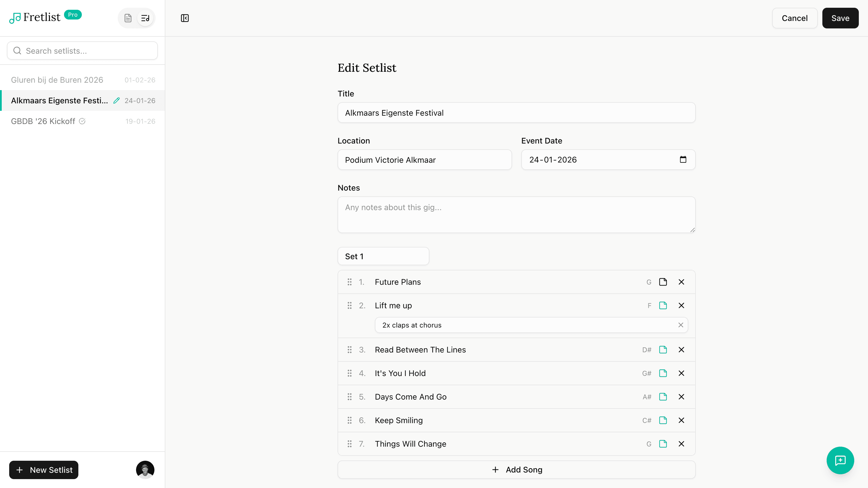Image resolution: width=868 pixels, height=488 pixels.
Task: Open the note icon for Keep Smiling
Action: (x=663, y=420)
